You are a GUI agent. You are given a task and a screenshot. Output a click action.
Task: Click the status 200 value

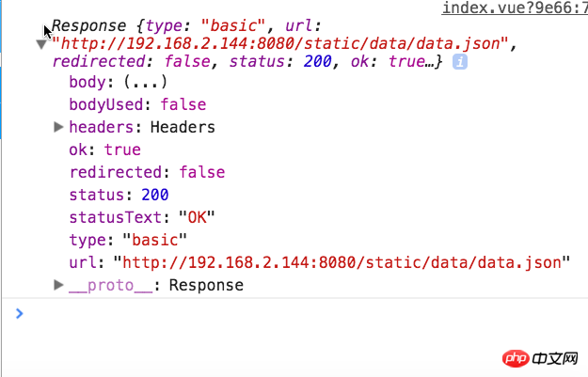pos(154,195)
